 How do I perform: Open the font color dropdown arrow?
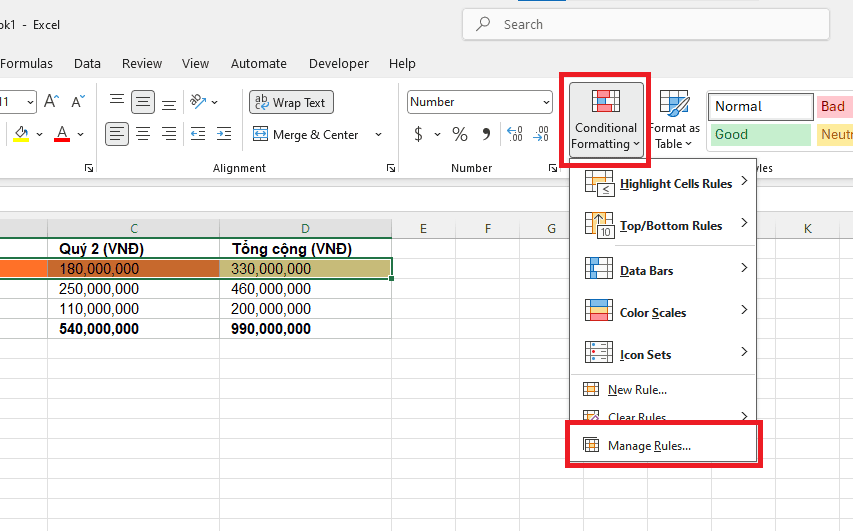[x=81, y=134]
